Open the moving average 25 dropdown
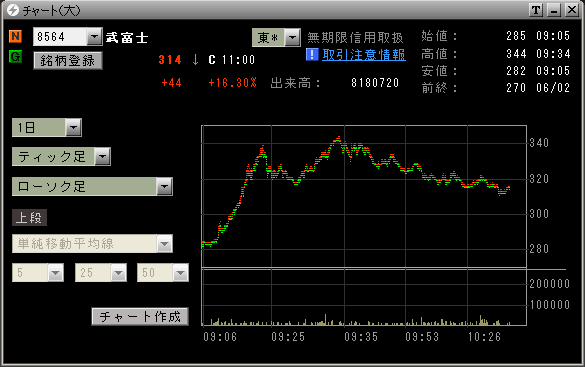The height and width of the screenshot is (367, 585). click(x=118, y=273)
